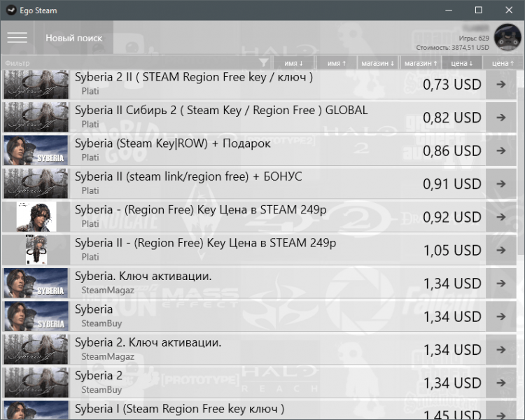Open arrow for Syberia 2. Ключ активации.
This screenshot has height=420, width=525.
501,350
